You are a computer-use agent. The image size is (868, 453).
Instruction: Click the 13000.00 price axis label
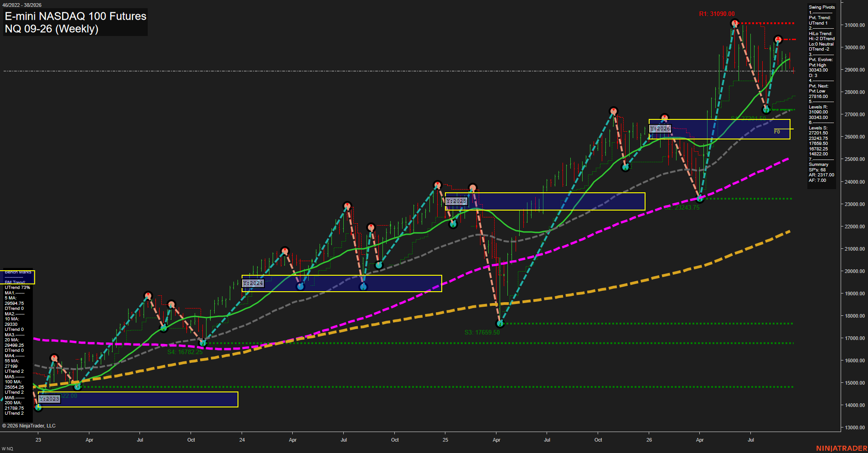point(855,427)
